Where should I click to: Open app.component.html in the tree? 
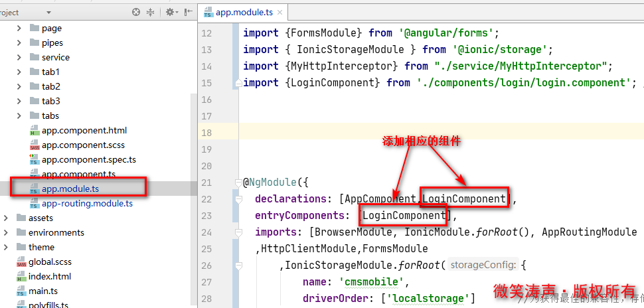point(84,131)
